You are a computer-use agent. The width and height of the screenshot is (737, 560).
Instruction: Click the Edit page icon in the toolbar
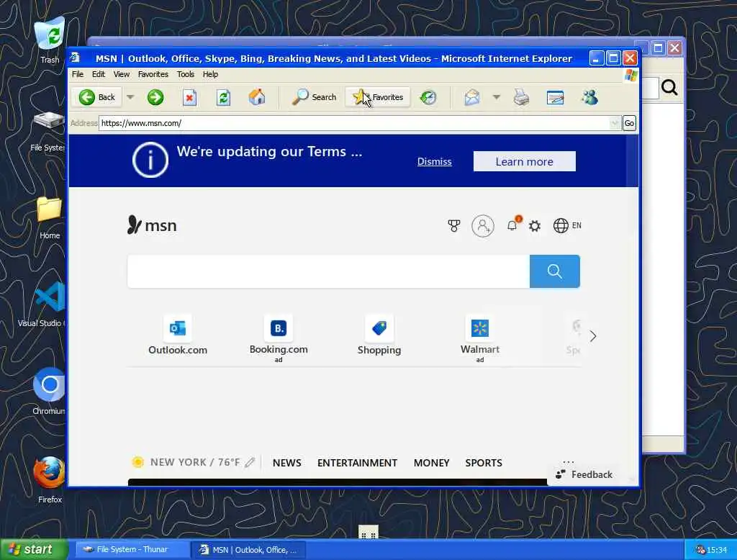point(555,97)
